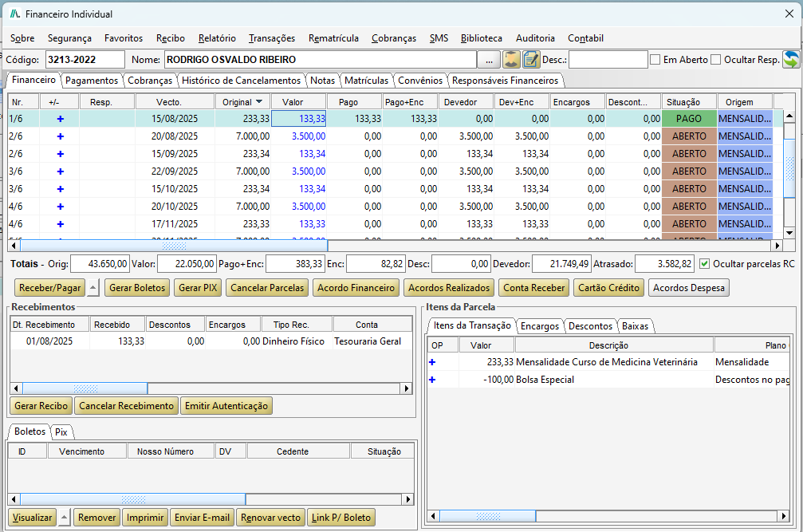Switch to the Pagamentos tab
Screen dimensions: 803x532
point(92,81)
